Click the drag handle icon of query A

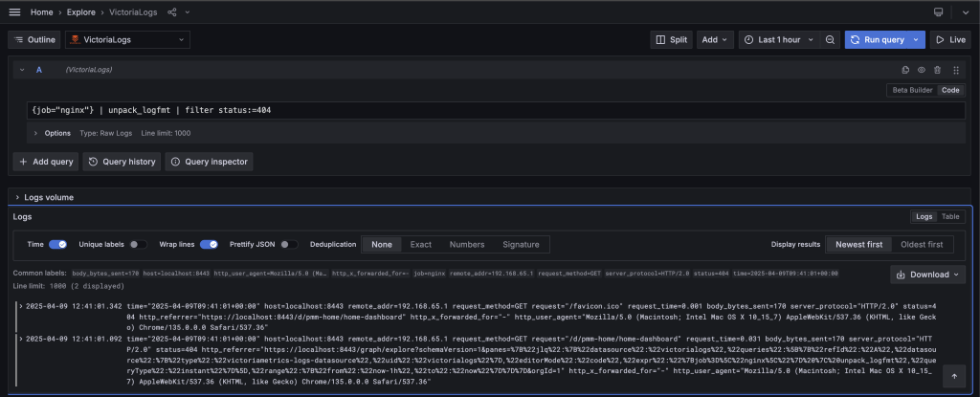tap(954, 70)
